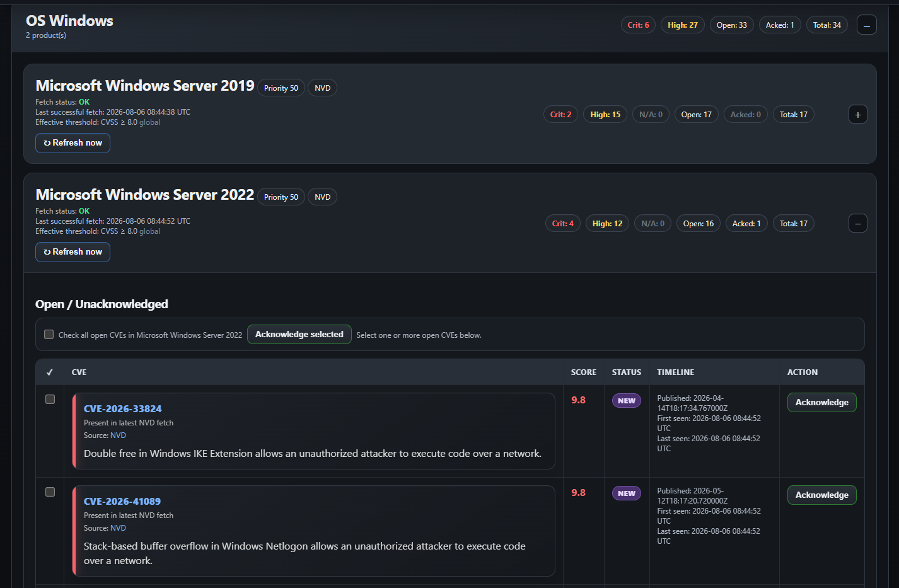899x588 pixels.
Task: Open the CVE-2026-41089 link
Action: pyautogui.click(x=122, y=502)
